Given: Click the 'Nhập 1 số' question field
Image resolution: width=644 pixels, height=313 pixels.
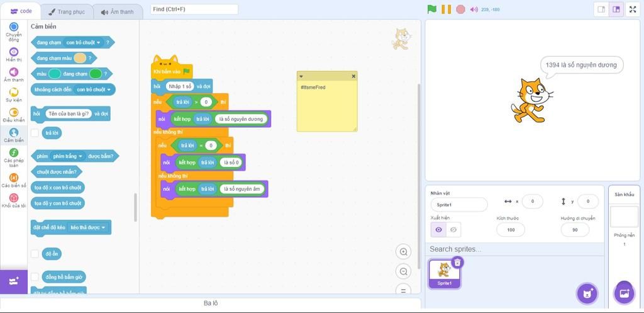Looking at the screenshot, I should [179, 86].
